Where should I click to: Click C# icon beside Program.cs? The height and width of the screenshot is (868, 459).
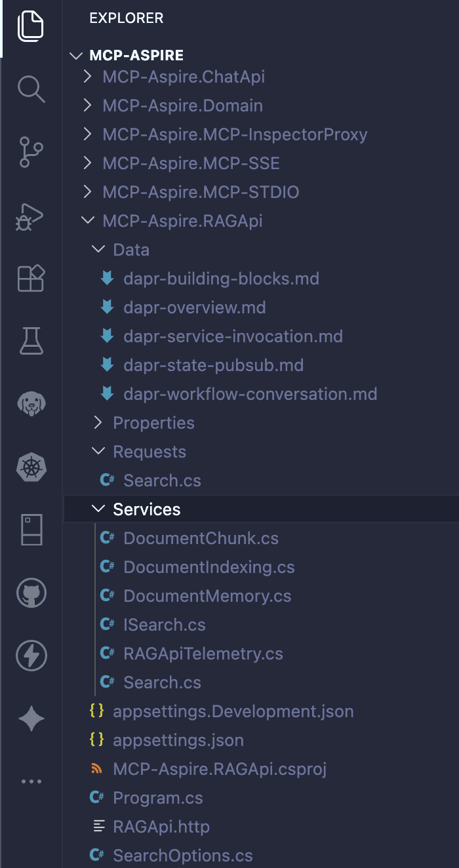(x=96, y=797)
